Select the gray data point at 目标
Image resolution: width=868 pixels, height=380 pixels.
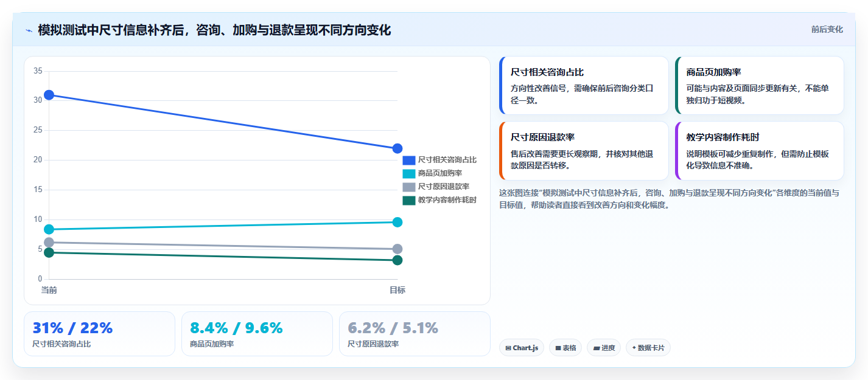pos(397,249)
